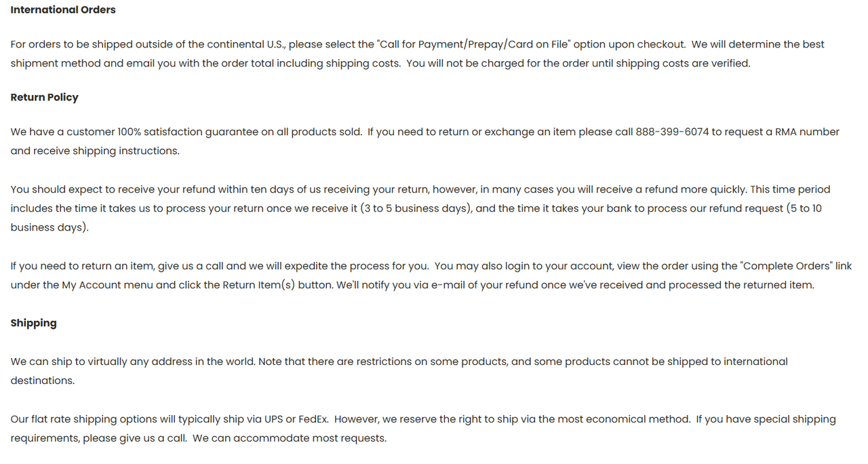Screen dimensions: 868x464
Task: Click the "Call for Payment/Prepay/Card on File" text
Action: pyautogui.click(x=473, y=44)
